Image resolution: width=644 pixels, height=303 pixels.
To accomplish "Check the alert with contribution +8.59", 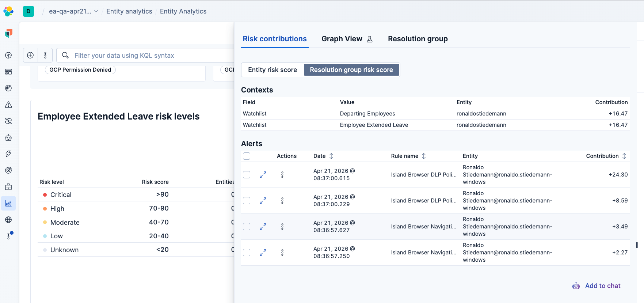I will [x=247, y=201].
